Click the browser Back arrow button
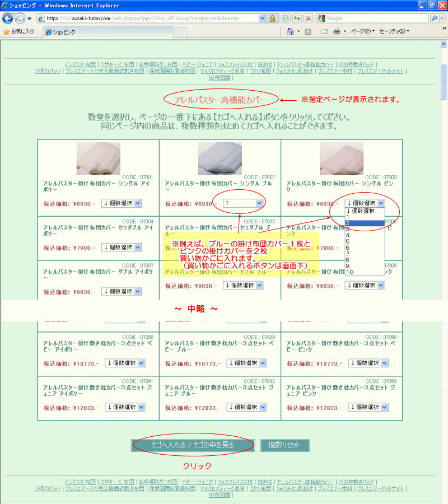The width and height of the screenshot is (448, 504). (8, 18)
